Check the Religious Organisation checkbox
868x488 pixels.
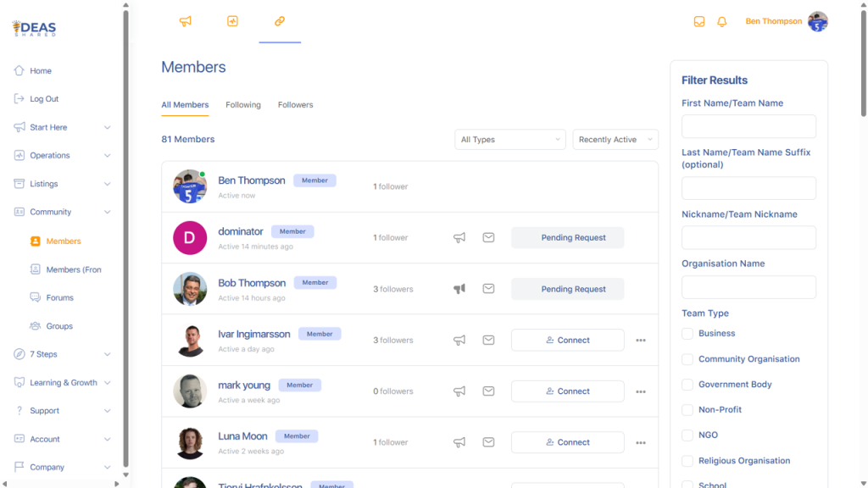coord(687,461)
